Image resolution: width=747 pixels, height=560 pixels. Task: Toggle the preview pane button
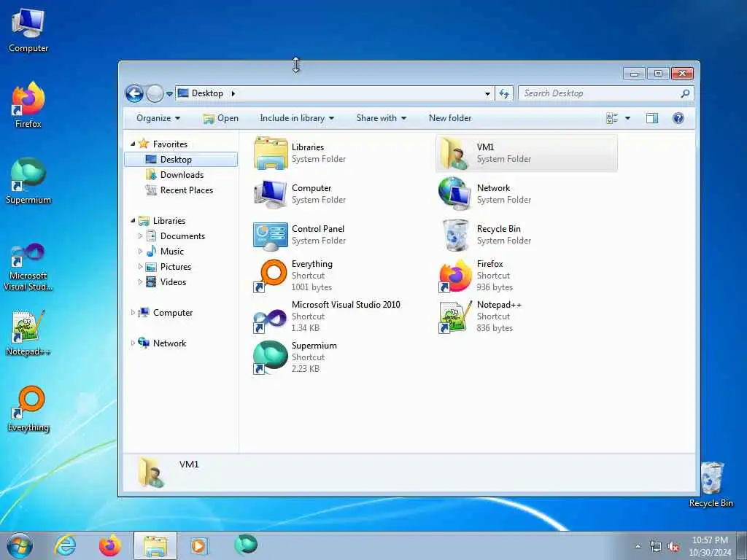point(651,118)
